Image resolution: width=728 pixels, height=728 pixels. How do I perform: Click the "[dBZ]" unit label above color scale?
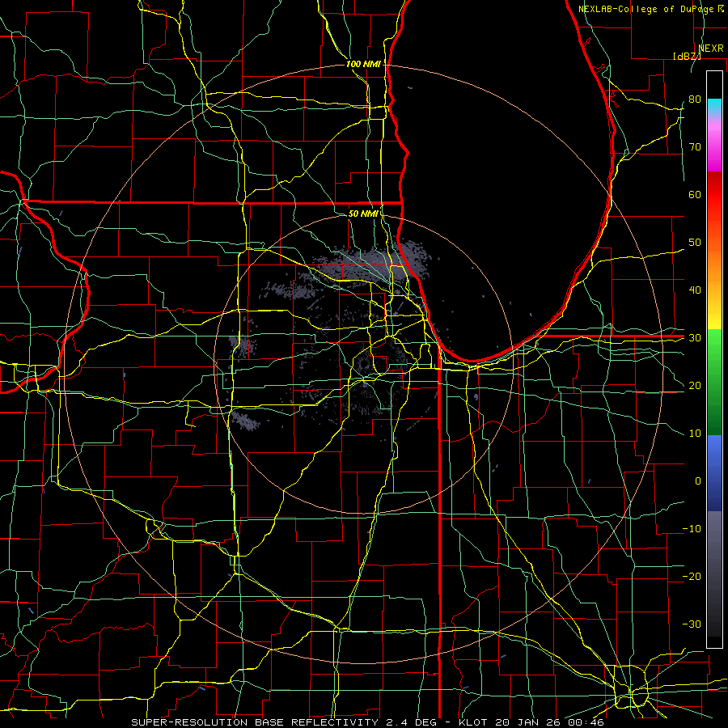click(687, 56)
